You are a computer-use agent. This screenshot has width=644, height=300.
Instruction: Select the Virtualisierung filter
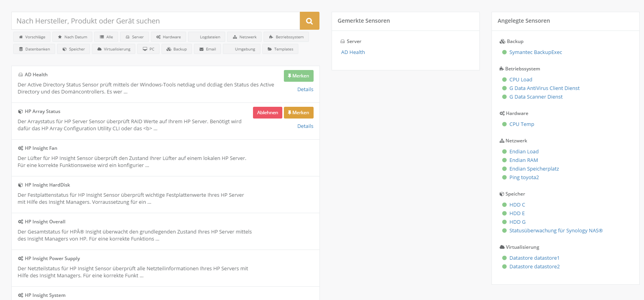tap(114, 49)
